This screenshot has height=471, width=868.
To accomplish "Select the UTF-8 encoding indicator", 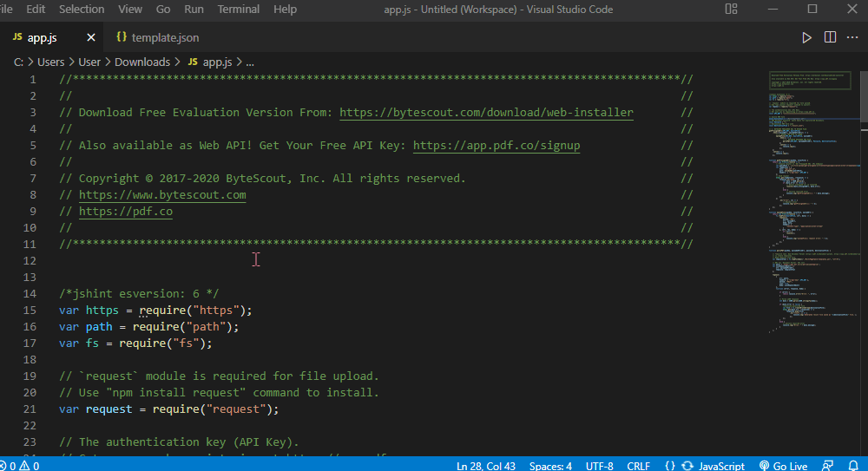I will (x=600, y=466).
